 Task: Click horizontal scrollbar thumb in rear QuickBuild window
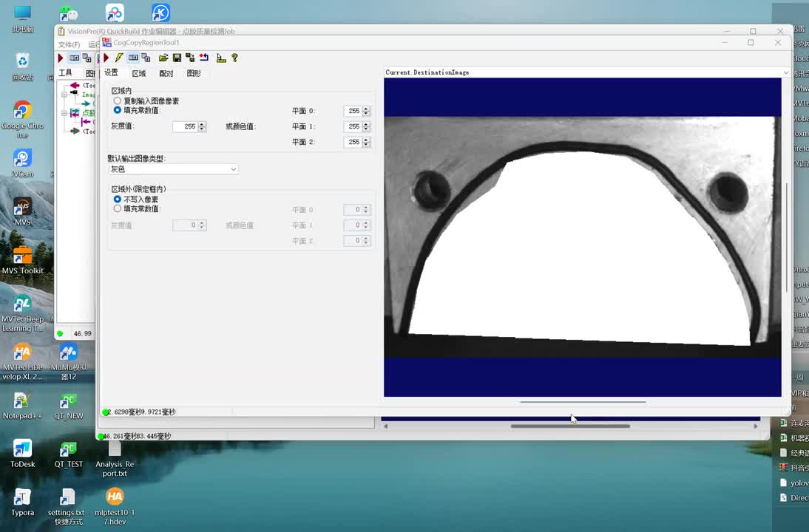pos(570,426)
